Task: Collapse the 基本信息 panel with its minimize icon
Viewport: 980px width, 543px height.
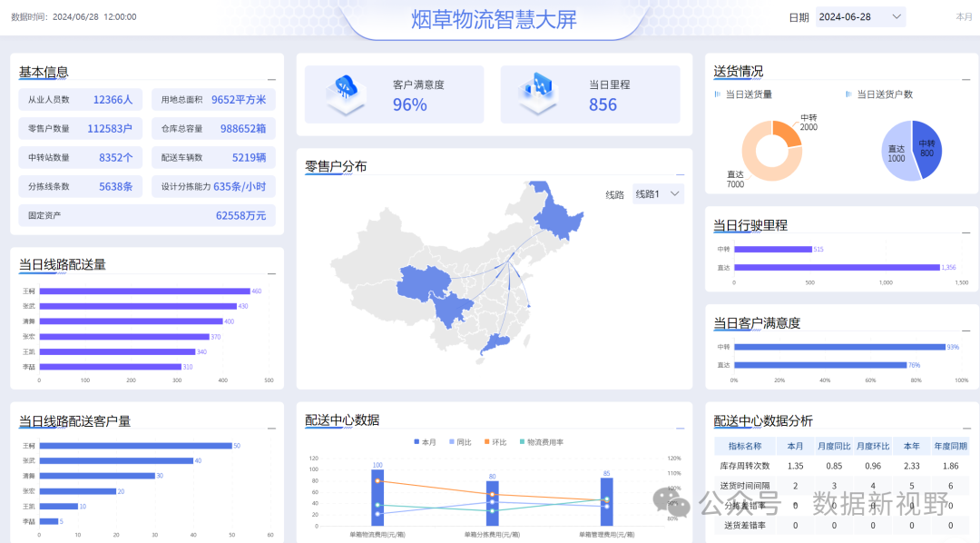Action: 271,78
